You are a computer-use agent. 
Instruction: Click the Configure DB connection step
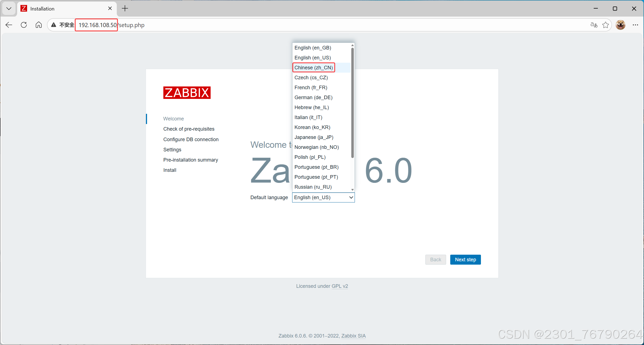191,139
